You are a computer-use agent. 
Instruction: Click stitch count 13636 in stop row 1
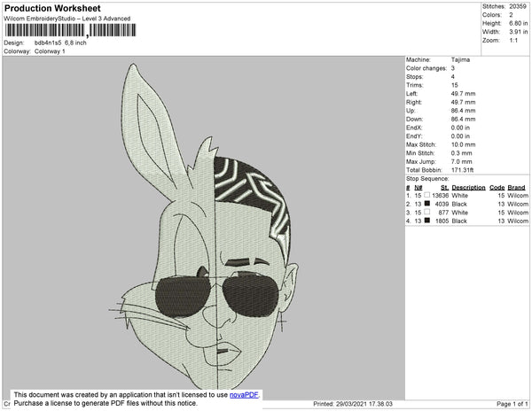(441, 196)
